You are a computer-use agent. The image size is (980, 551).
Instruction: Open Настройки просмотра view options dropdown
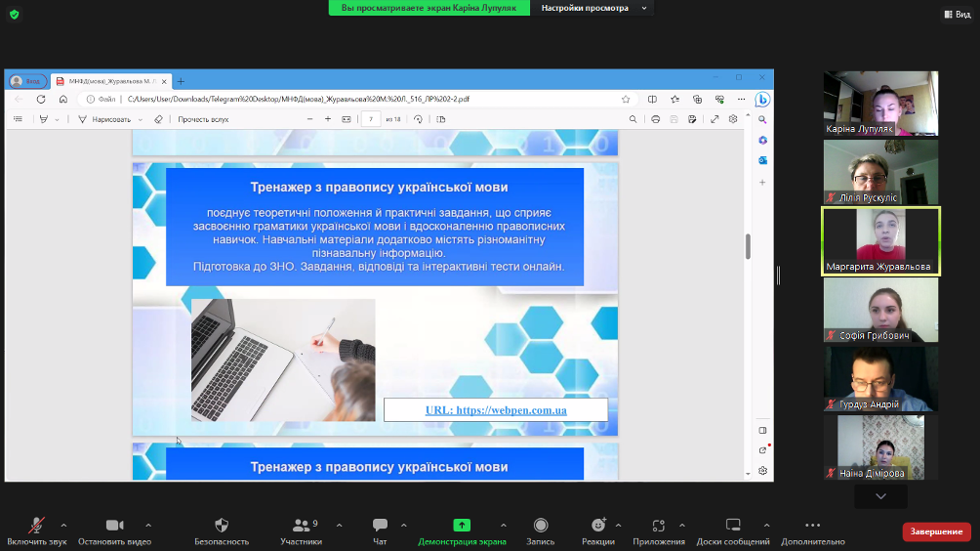593,8
